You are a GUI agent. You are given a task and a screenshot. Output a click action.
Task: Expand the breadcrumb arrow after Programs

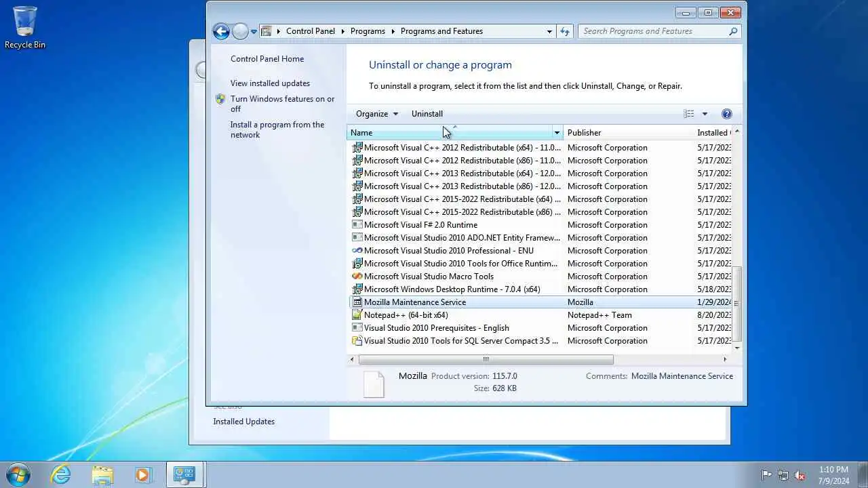[x=393, y=31]
